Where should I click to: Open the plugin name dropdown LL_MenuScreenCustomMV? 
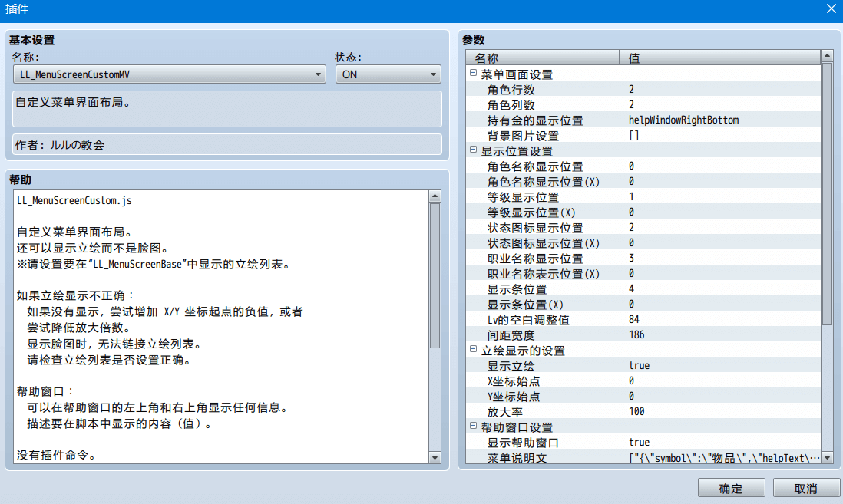coord(170,74)
